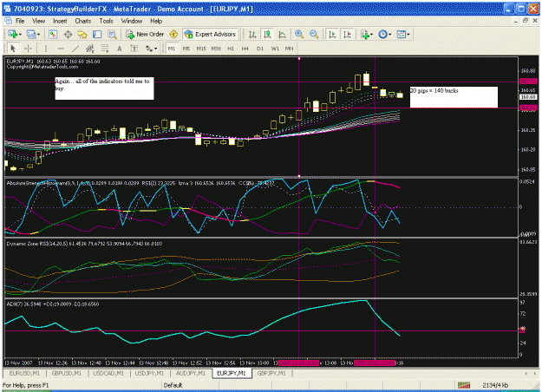The height and width of the screenshot is (392, 542).
Task: Choose the vertical line drawing tool
Action: click(46, 49)
